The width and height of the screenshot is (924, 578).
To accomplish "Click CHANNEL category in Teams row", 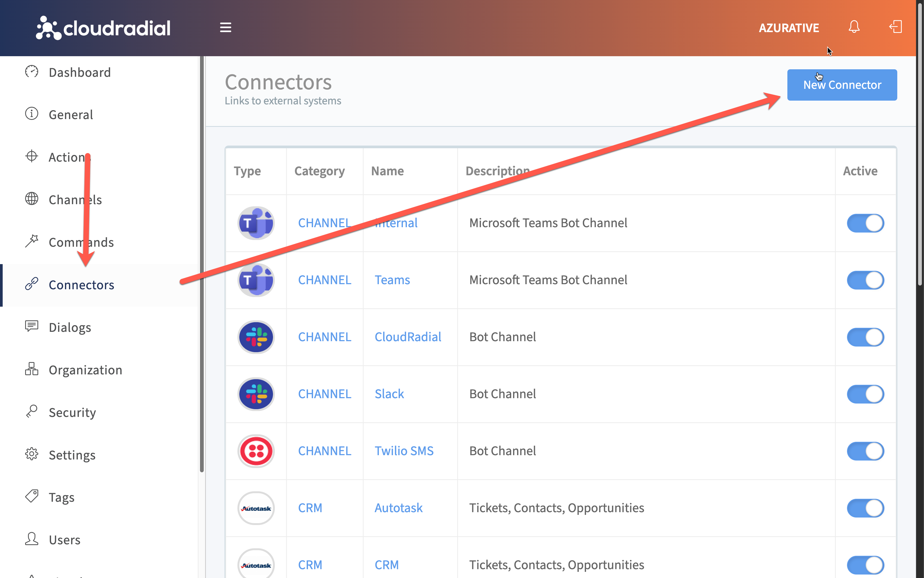I will click(x=325, y=280).
